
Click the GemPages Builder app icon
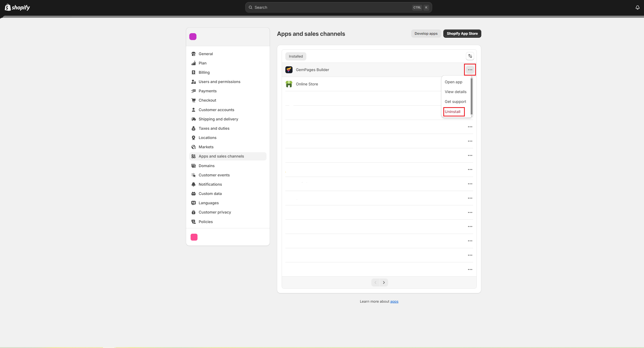pyautogui.click(x=289, y=70)
